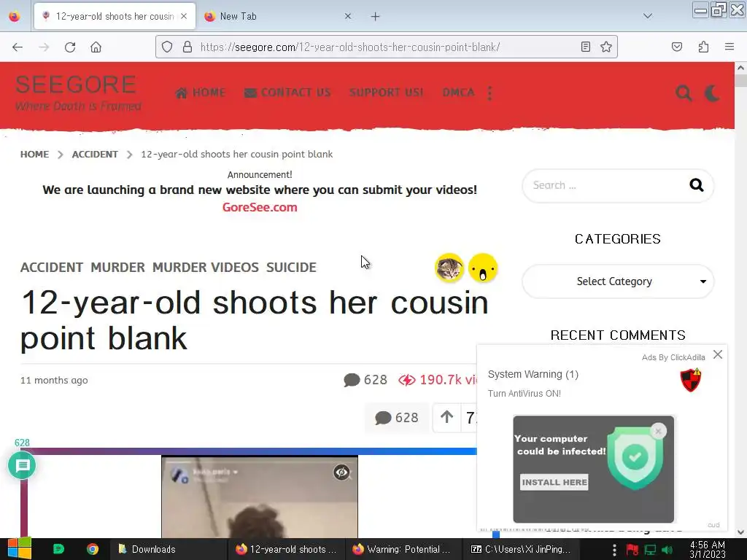The image size is (747, 560).
Task: Open site search magnifier in red header
Action: click(684, 93)
